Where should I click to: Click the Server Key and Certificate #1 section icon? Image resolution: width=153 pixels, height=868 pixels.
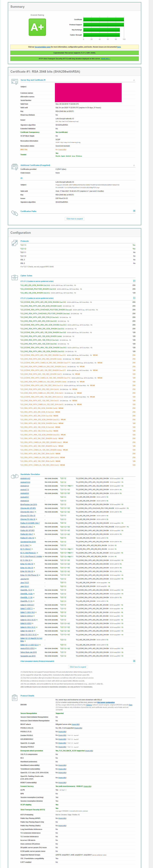pyautogui.click(x=14, y=82)
